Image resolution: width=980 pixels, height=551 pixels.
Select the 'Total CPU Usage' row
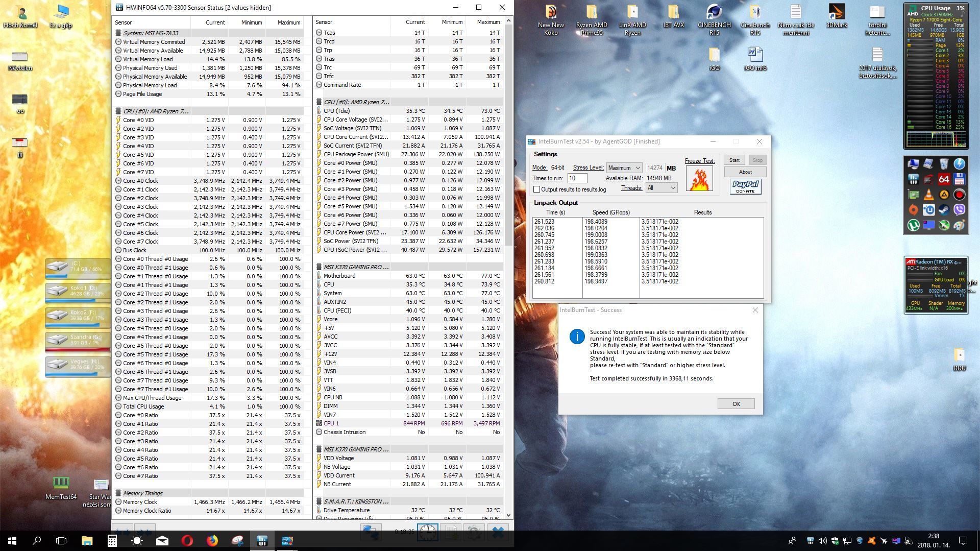pyautogui.click(x=208, y=406)
